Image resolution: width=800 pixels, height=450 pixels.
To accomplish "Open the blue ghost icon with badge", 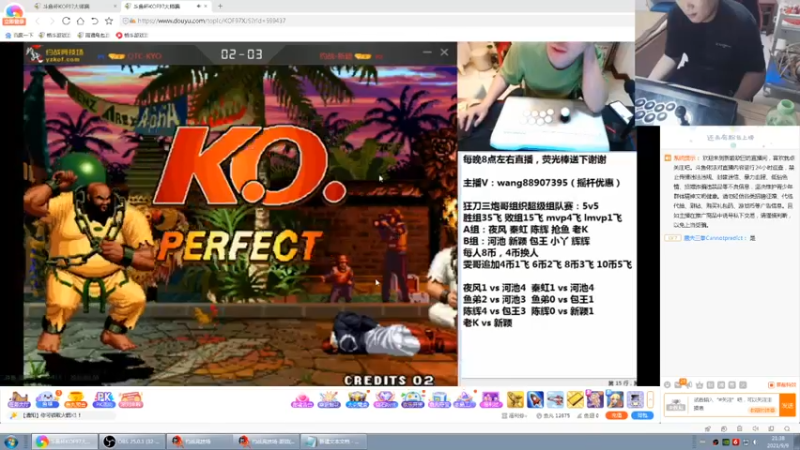I will pyautogui.click(x=47, y=399).
